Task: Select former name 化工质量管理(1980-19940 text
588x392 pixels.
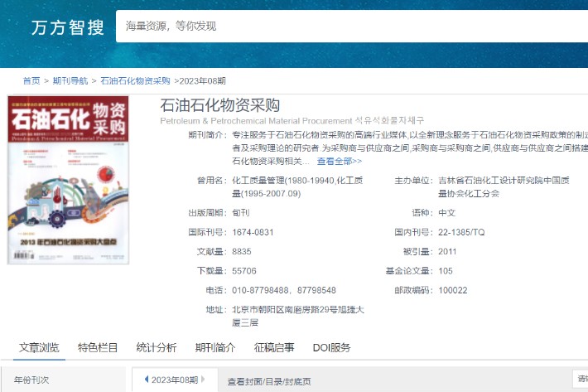Action: tap(283, 181)
